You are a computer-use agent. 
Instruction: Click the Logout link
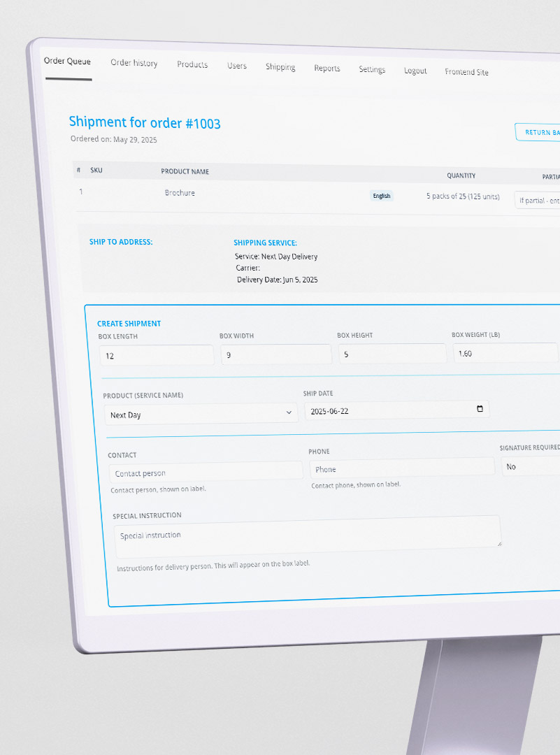[x=415, y=71]
